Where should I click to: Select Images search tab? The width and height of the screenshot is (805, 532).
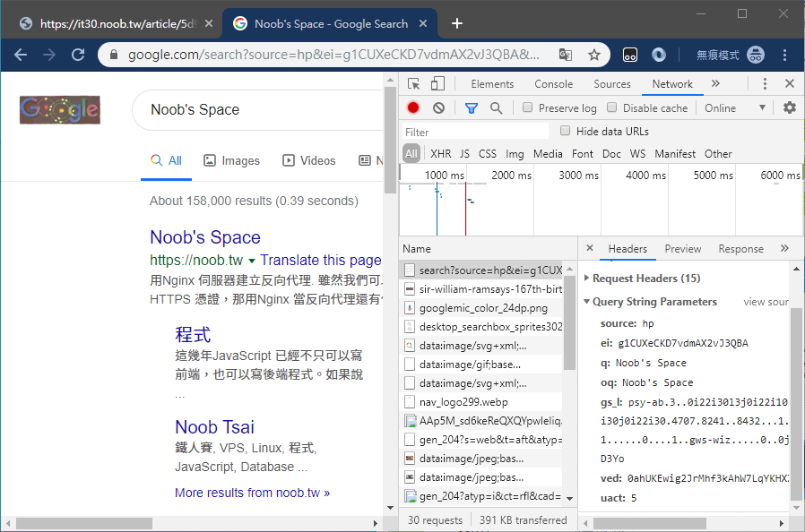point(231,161)
